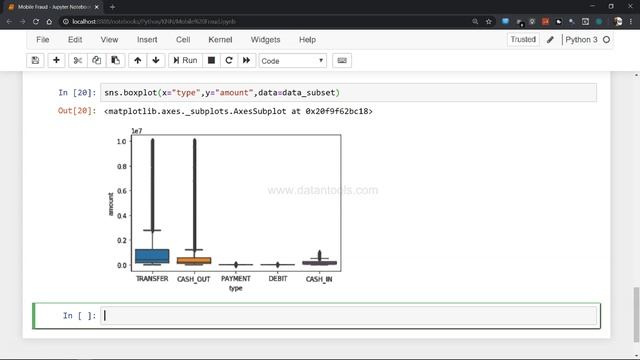Click the red browser extension icon
The image size is (640, 360).
click(545, 22)
